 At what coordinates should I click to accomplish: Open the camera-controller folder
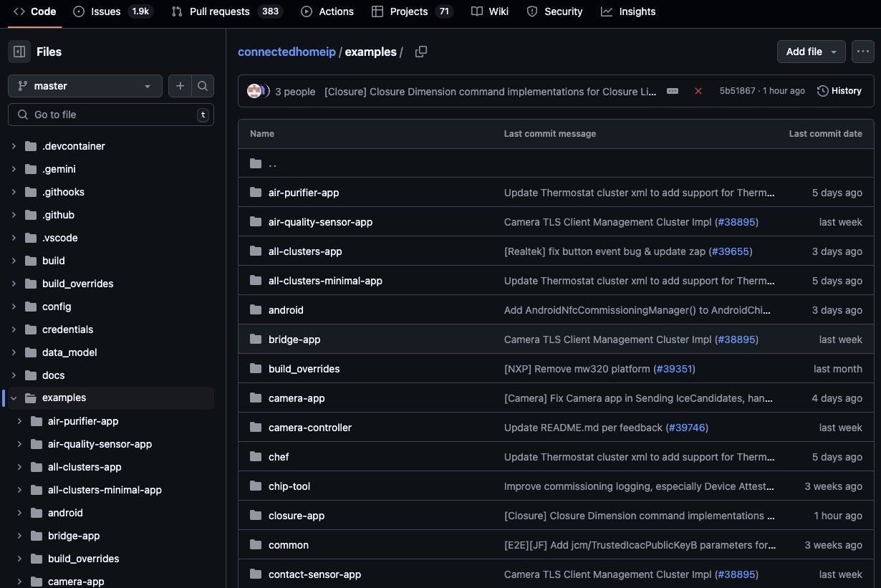[310, 428]
